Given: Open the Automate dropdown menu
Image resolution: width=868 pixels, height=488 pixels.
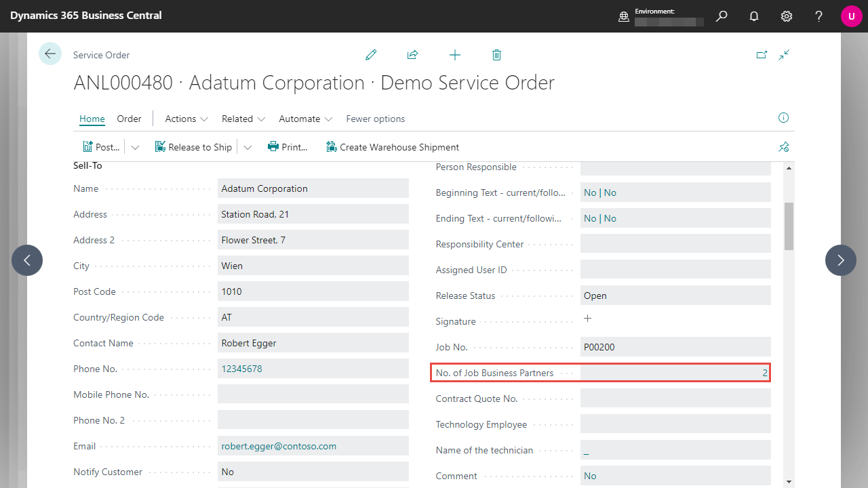Looking at the screenshot, I should click(x=305, y=119).
